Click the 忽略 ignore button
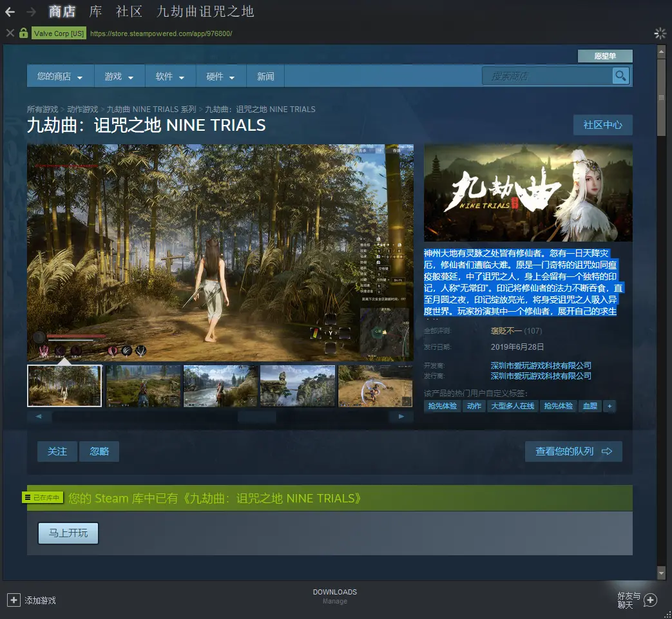The height and width of the screenshot is (619, 672). click(99, 451)
